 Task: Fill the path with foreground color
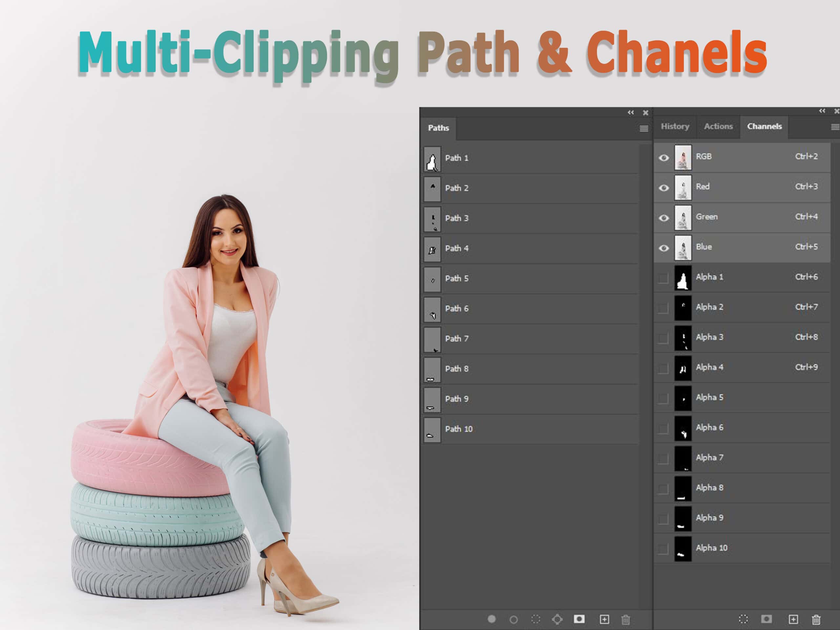[493, 620]
